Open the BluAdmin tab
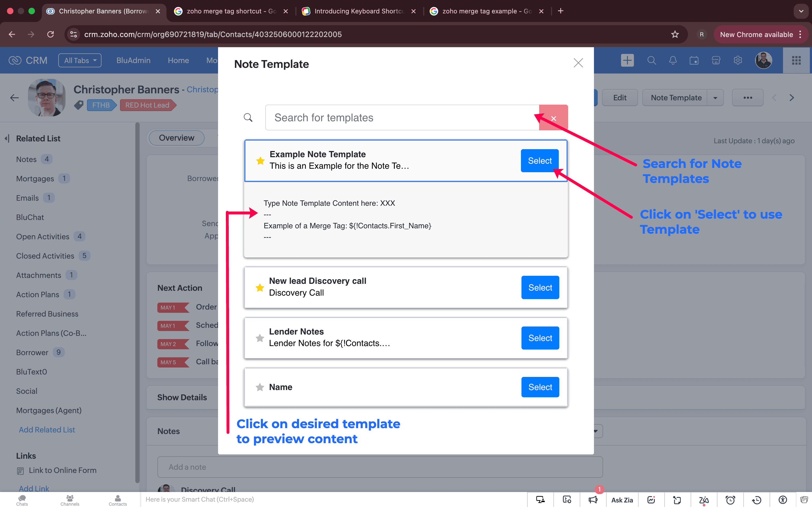Screen dimensions: 812x507 tap(133, 60)
